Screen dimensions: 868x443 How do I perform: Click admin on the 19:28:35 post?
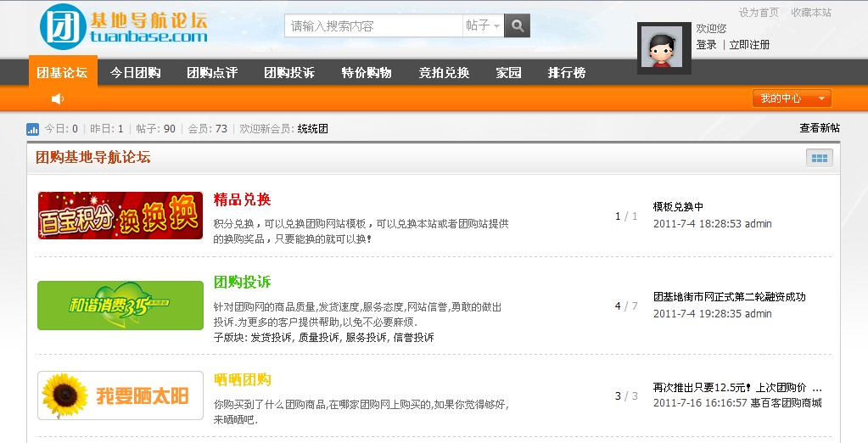[759, 313]
